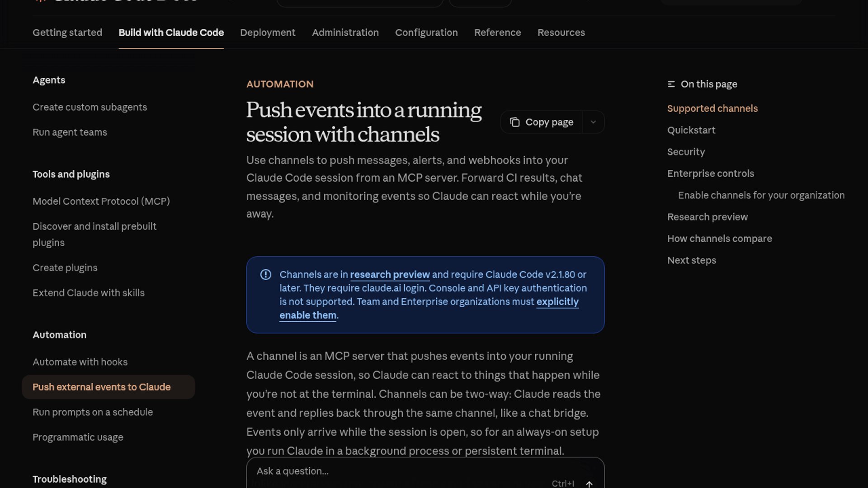
Task: Open Extend Claude with skills page
Action: point(89,293)
